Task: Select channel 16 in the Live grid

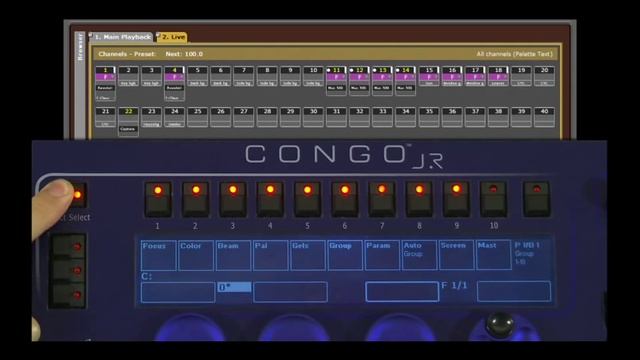Action: pyautogui.click(x=452, y=76)
